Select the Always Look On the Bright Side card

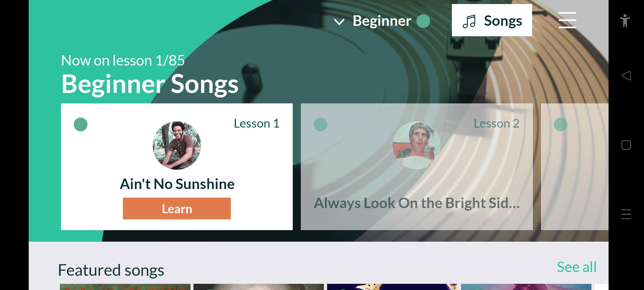[417, 166]
